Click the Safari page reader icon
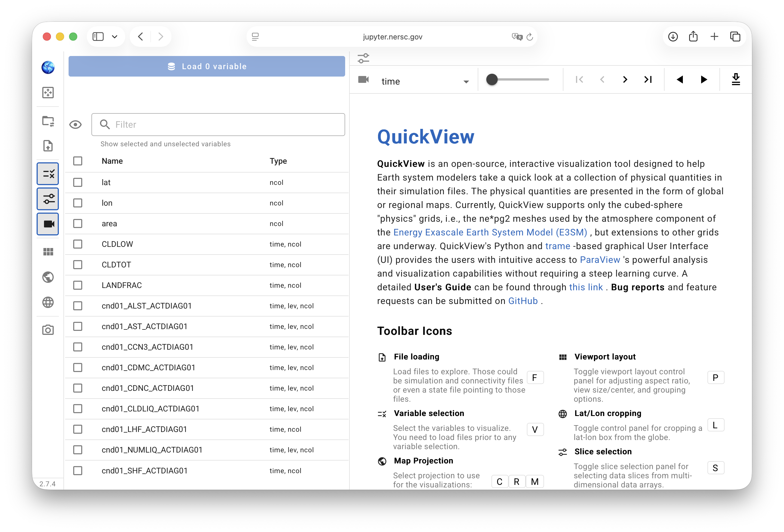This screenshot has height=532, width=784. click(255, 37)
